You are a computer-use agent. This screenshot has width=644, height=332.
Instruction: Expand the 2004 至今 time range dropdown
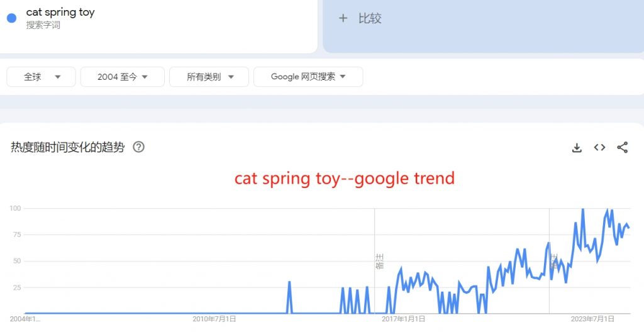point(123,77)
